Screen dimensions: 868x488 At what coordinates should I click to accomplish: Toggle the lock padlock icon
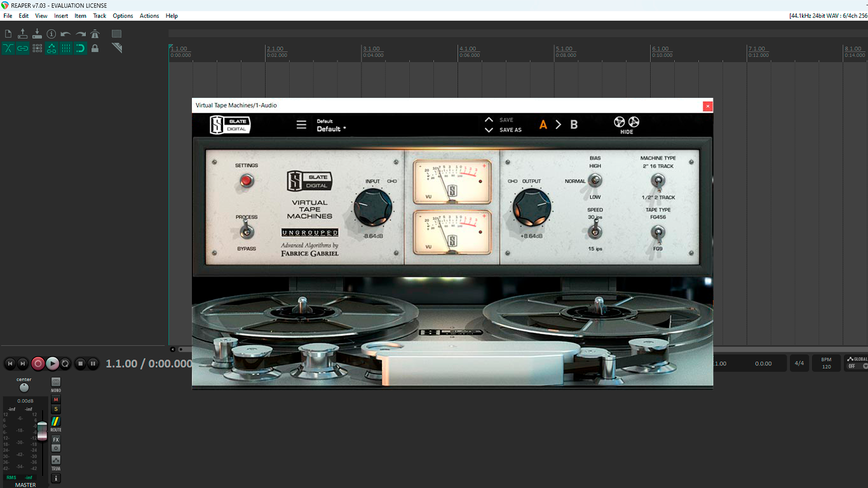[x=95, y=48]
